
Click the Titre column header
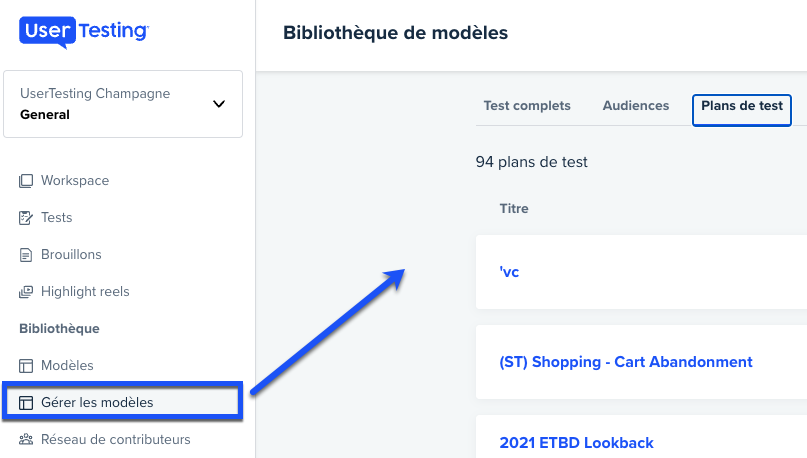coord(514,208)
